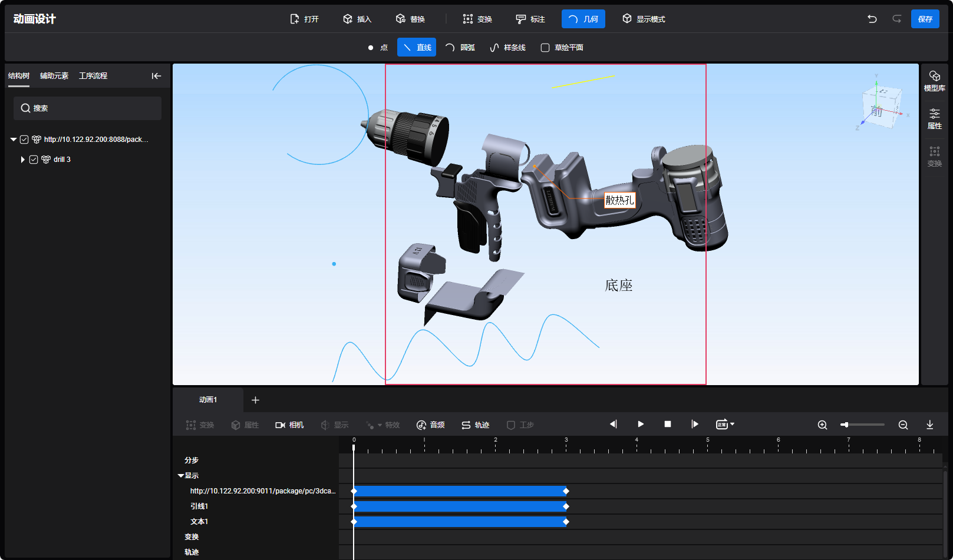The width and height of the screenshot is (953, 560).
Task: Expand the drill 3 tree node
Action: [x=22, y=160]
